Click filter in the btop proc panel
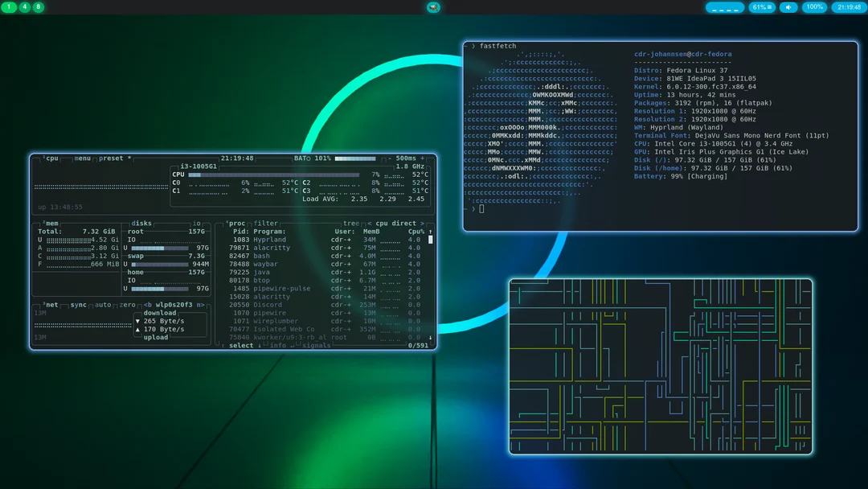 (x=266, y=224)
